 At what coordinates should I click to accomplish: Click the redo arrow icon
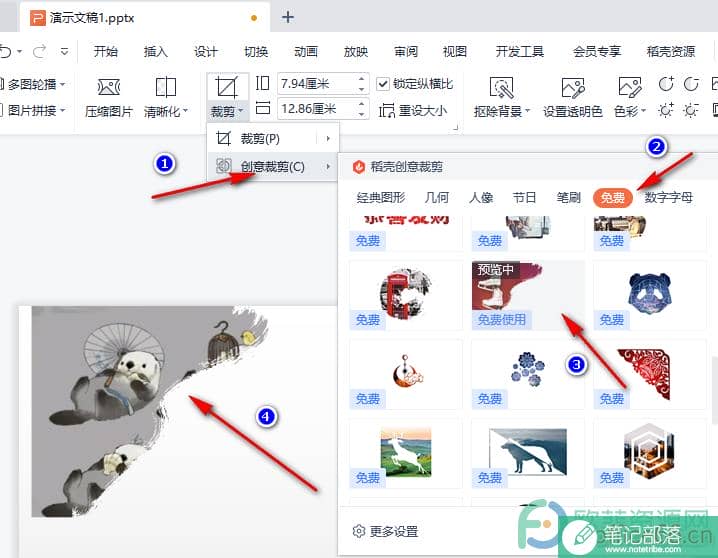(39, 51)
